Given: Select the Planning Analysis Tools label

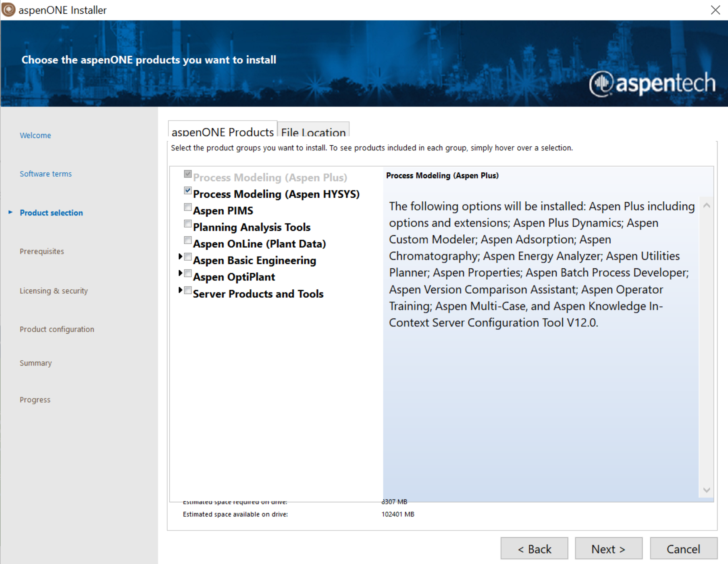Looking at the screenshot, I should pyautogui.click(x=252, y=227).
